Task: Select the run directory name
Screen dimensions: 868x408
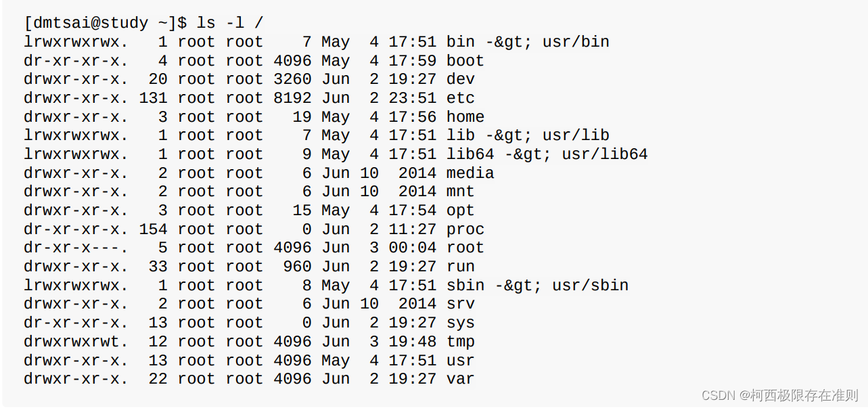Action: point(460,267)
